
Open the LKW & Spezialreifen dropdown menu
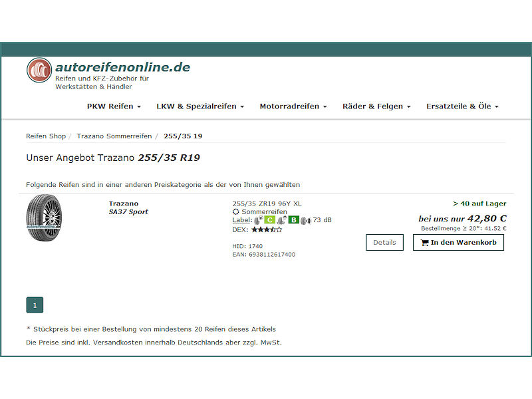201,106
